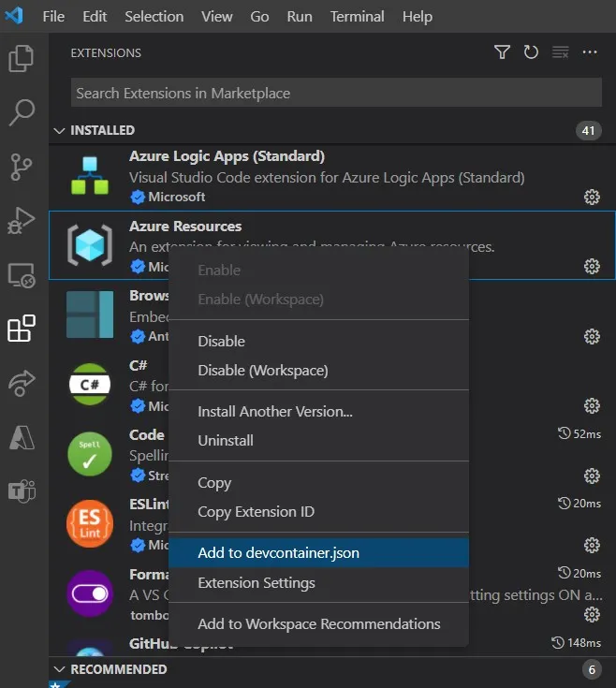Click the Azure Resources cube icon

(x=90, y=245)
